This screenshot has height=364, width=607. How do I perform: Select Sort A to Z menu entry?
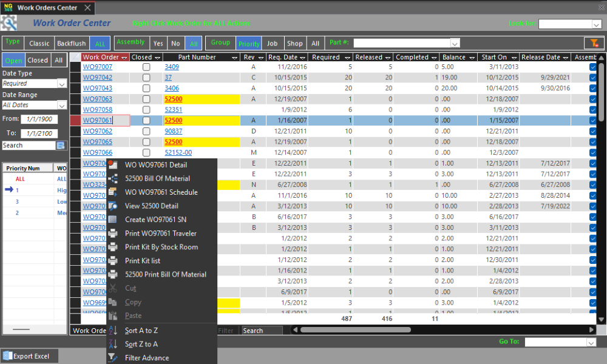[x=141, y=331]
